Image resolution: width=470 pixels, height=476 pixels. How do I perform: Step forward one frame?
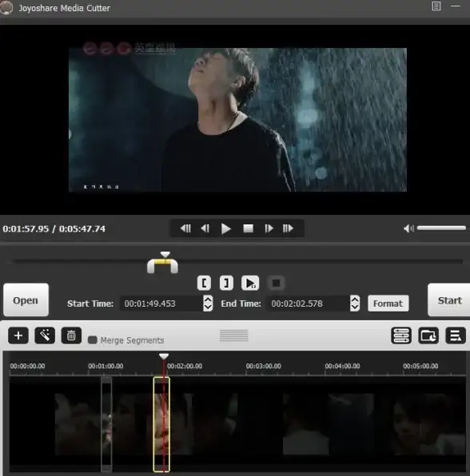click(x=269, y=228)
